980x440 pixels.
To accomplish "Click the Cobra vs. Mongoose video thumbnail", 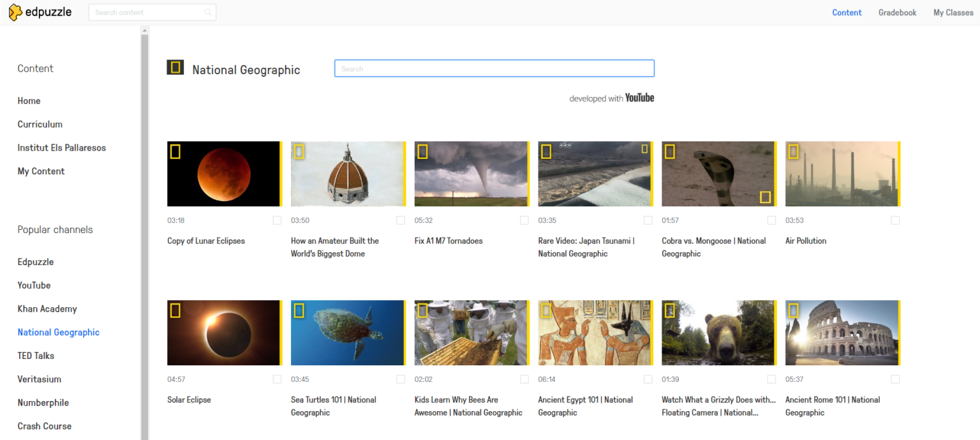I will tap(718, 174).
